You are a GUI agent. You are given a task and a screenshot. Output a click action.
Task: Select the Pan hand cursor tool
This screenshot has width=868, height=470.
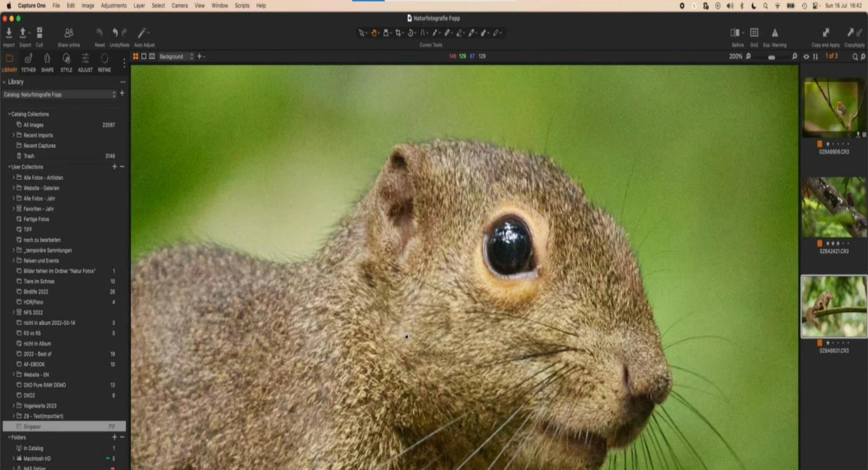(x=374, y=33)
